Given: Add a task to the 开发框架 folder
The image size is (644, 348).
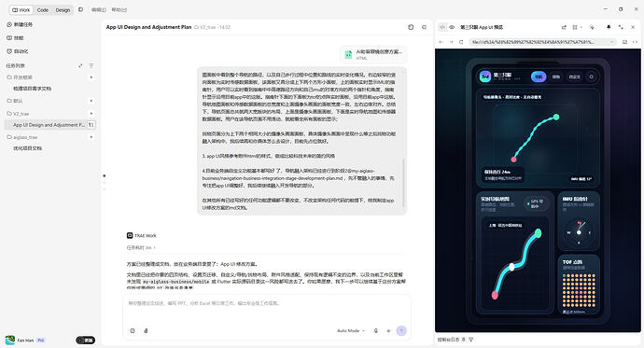Looking at the screenshot, I should 91,77.
